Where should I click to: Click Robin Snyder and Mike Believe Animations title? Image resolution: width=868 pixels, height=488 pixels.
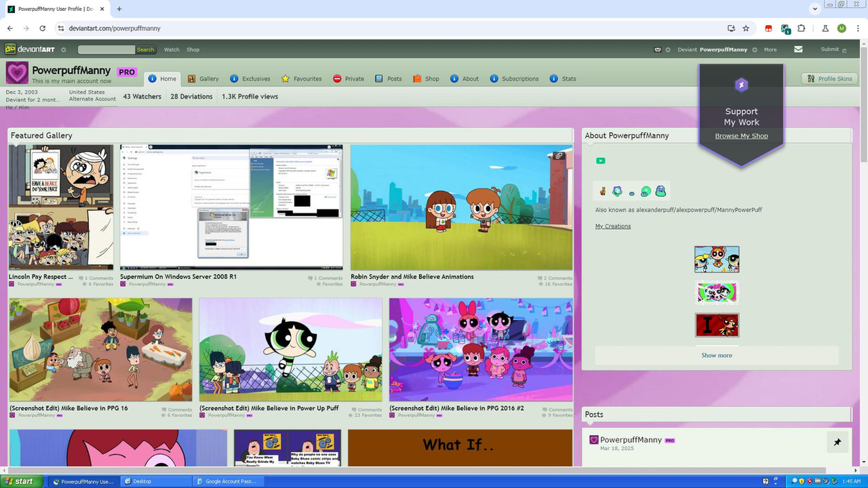pyautogui.click(x=412, y=277)
